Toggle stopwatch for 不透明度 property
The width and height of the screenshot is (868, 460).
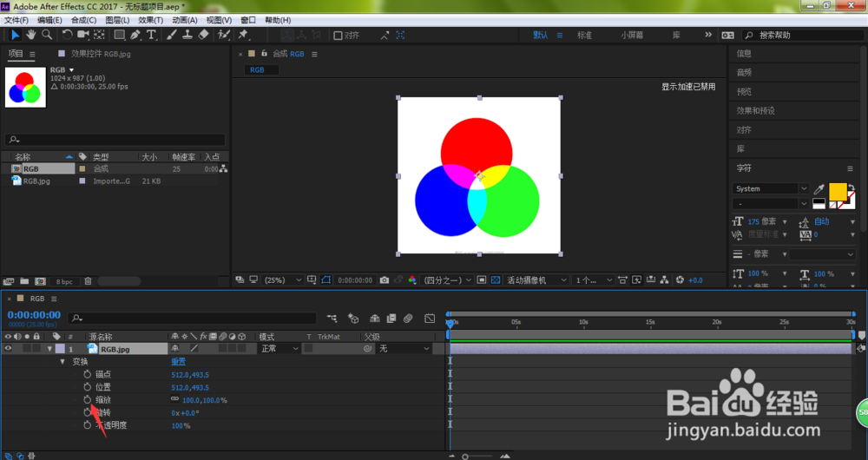(87, 425)
